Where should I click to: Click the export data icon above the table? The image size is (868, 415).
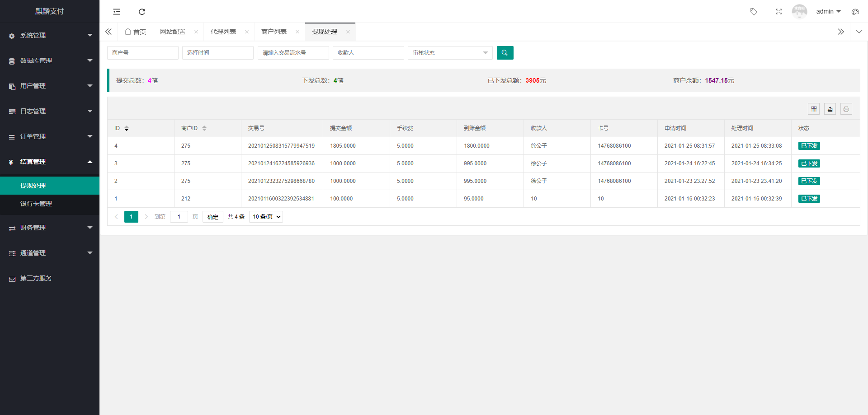click(830, 109)
